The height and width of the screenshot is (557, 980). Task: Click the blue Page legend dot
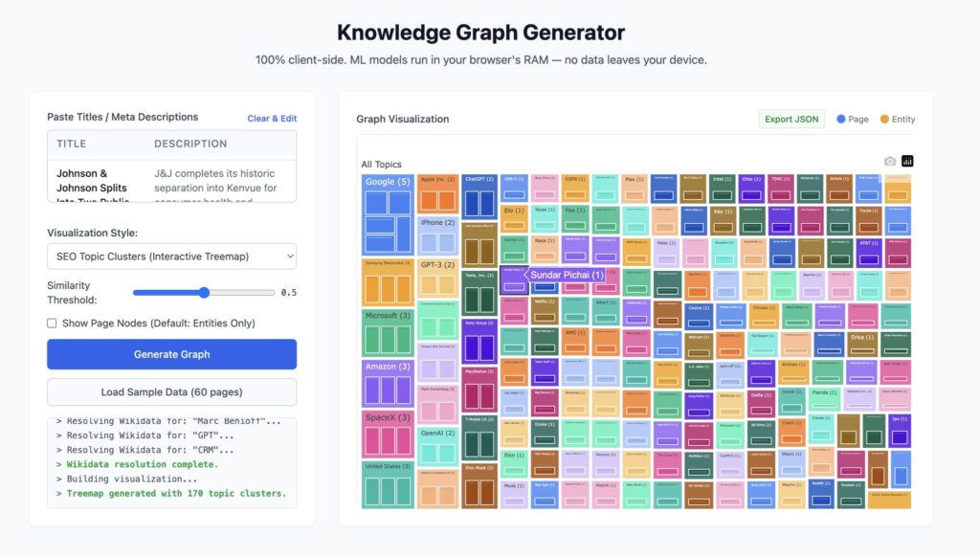coord(841,120)
